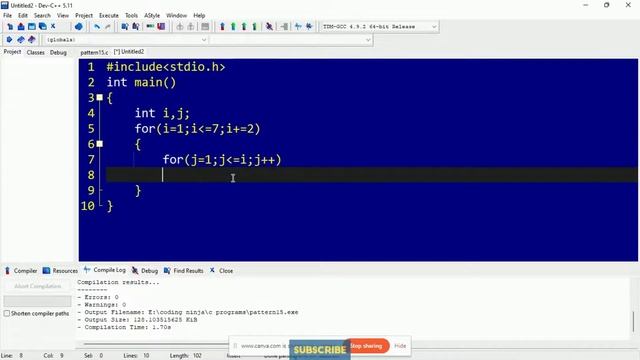The width and height of the screenshot is (640, 360).
Task: Click the '#include<stdio.h>' line
Action: pyautogui.click(x=166, y=67)
